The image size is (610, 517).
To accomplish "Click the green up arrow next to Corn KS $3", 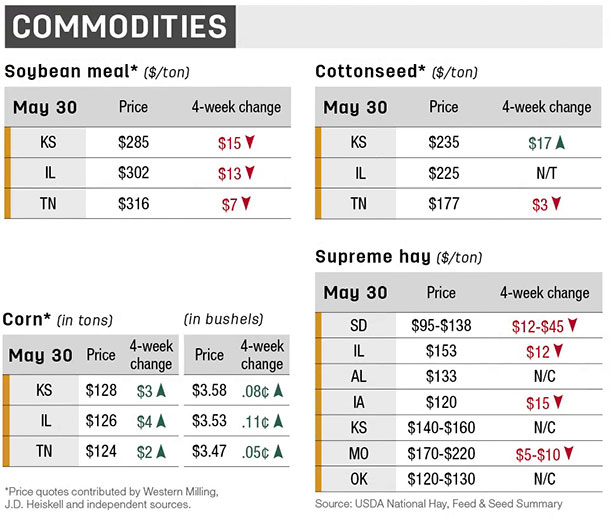I will click(161, 390).
